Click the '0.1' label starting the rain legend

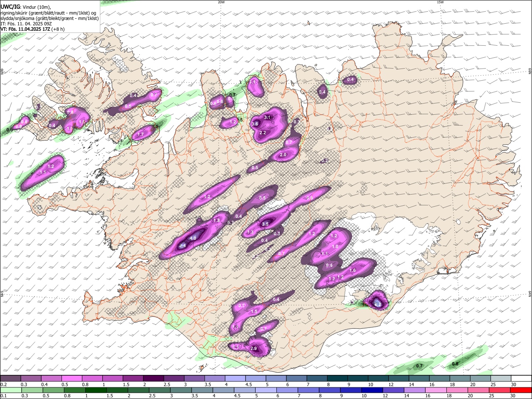tap(4, 396)
